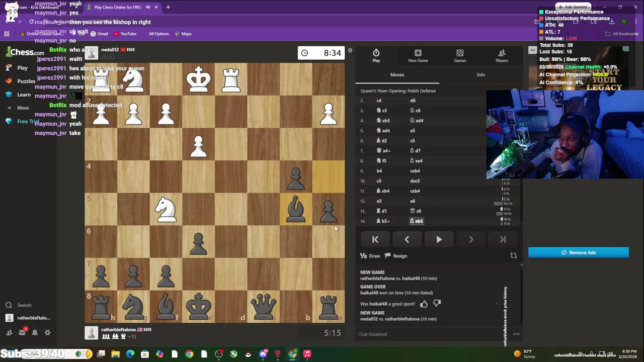Viewport: 644px width, 362px height.
Task: Switch to the Info tab
Action: click(480, 74)
